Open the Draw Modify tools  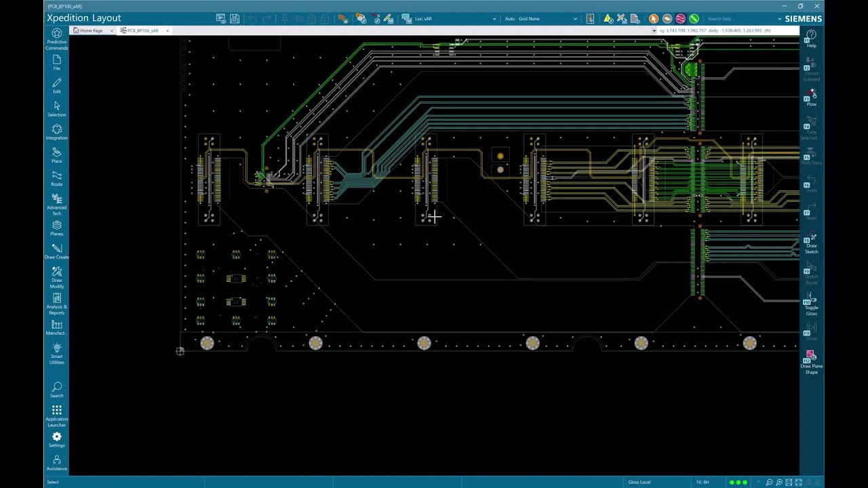pyautogui.click(x=57, y=278)
